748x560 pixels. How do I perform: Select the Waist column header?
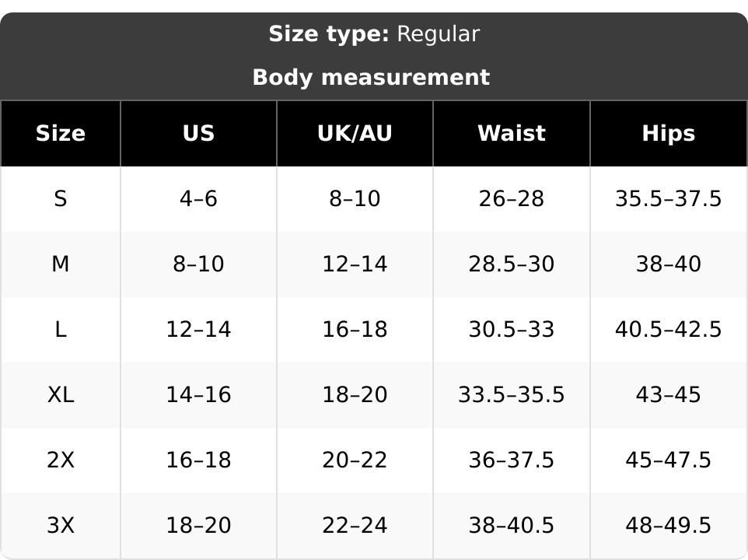[512, 134]
